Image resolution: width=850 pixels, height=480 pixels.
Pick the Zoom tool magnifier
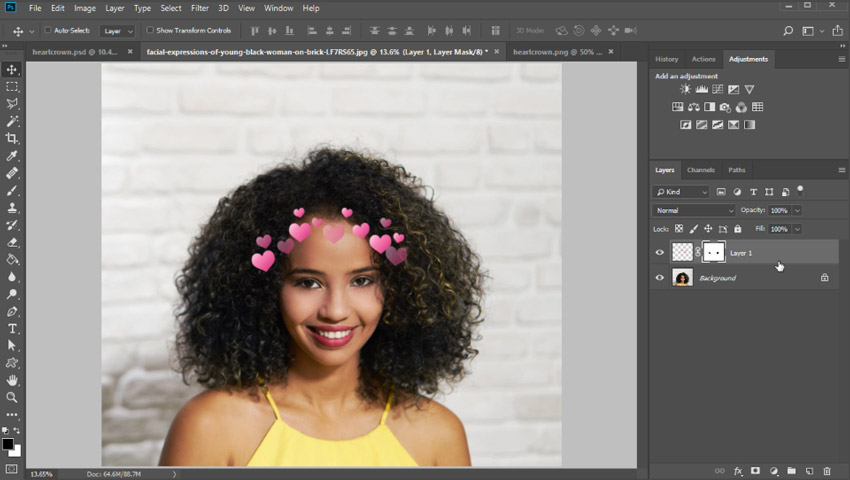pos(12,397)
